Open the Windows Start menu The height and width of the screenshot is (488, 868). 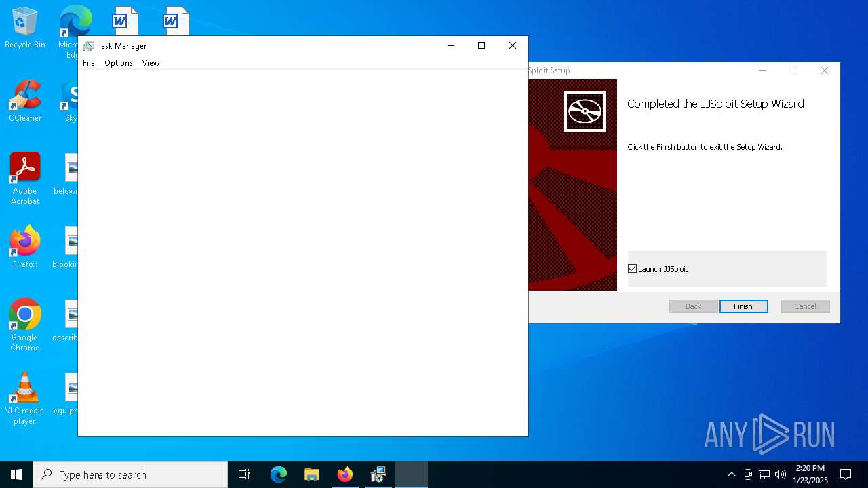click(x=16, y=474)
